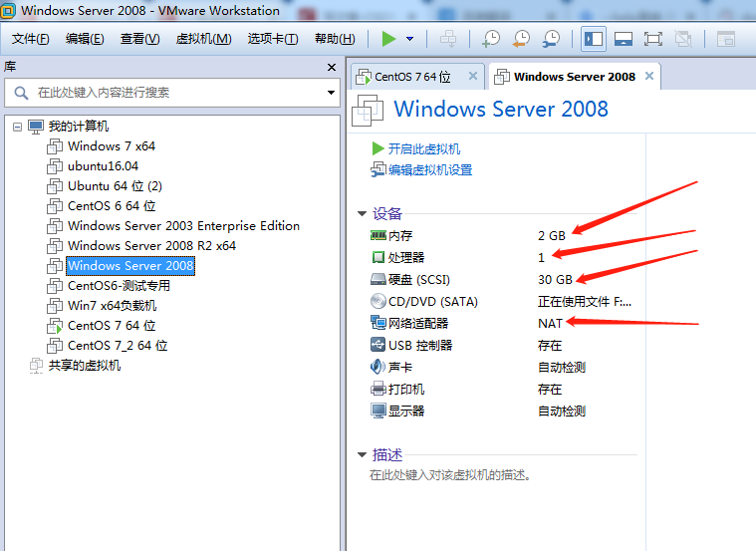This screenshot has width=756, height=551.
Task: Click the library search input field
Action: click(x=171, y=92)
